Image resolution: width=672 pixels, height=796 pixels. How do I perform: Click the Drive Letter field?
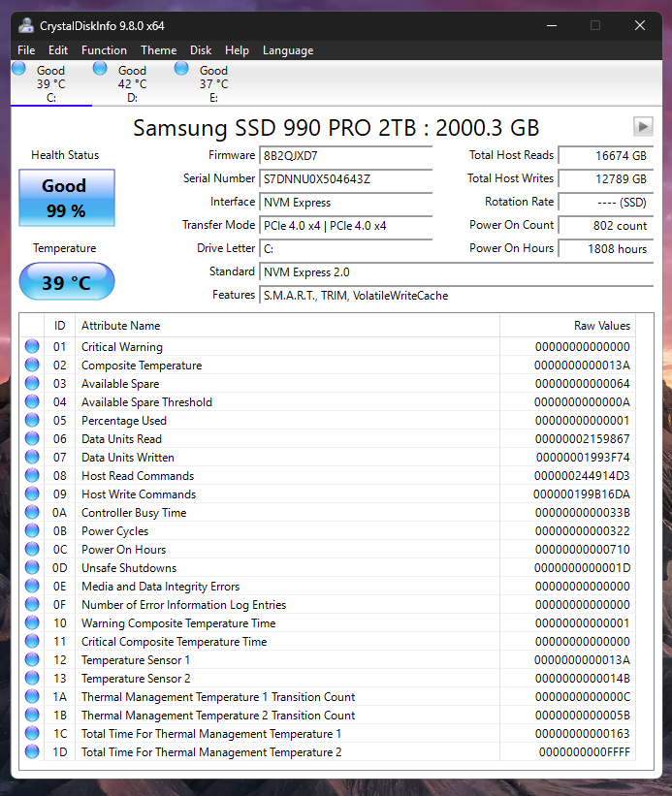[345, 249]
